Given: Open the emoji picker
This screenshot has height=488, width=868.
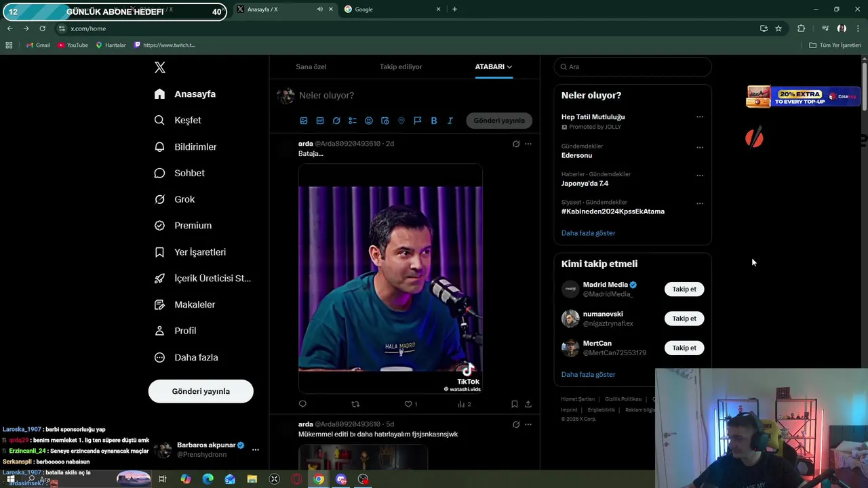Looking at the screenshot, I should 369,121.
